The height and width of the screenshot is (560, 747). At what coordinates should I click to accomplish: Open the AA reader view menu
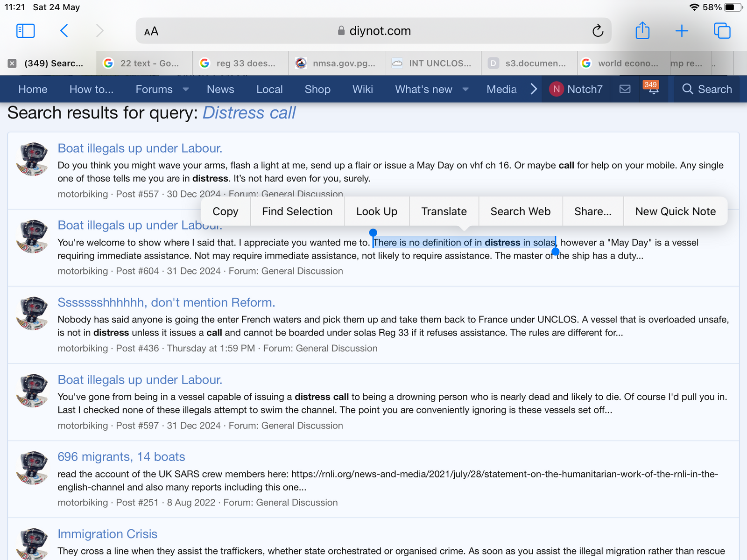click(x=151, y=31)
